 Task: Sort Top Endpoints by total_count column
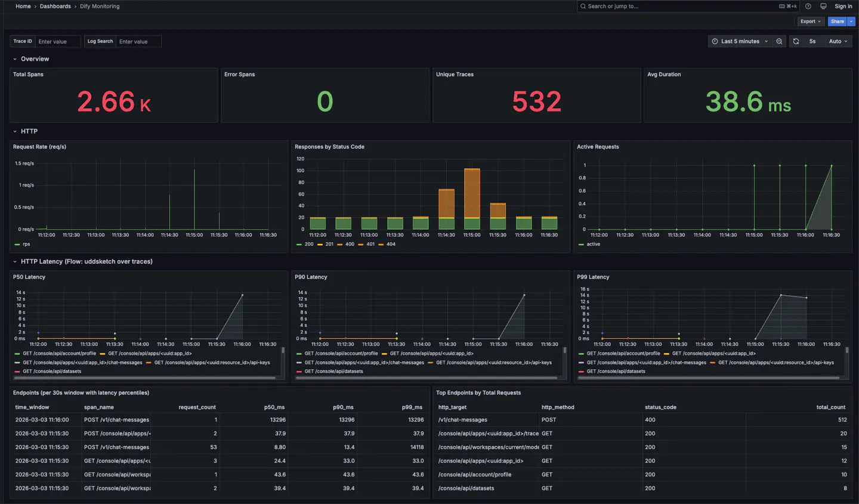coord(831,407)
